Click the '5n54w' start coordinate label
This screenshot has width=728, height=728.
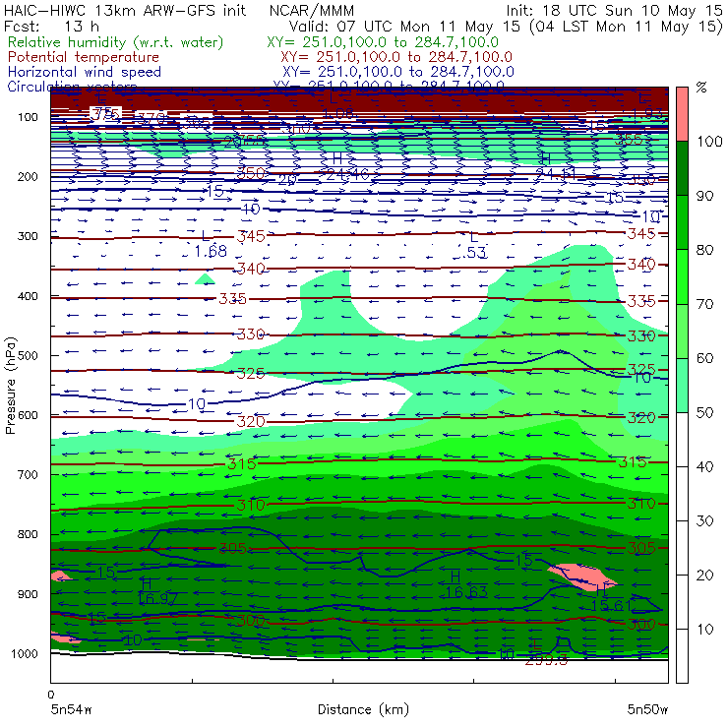click(71, 709)
